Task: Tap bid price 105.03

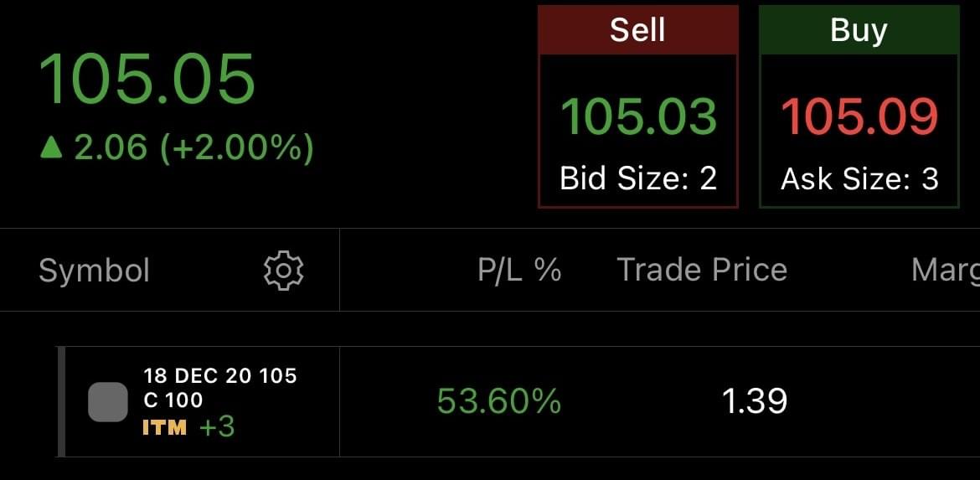Action: pyautogui.click(x=638, y=116)
